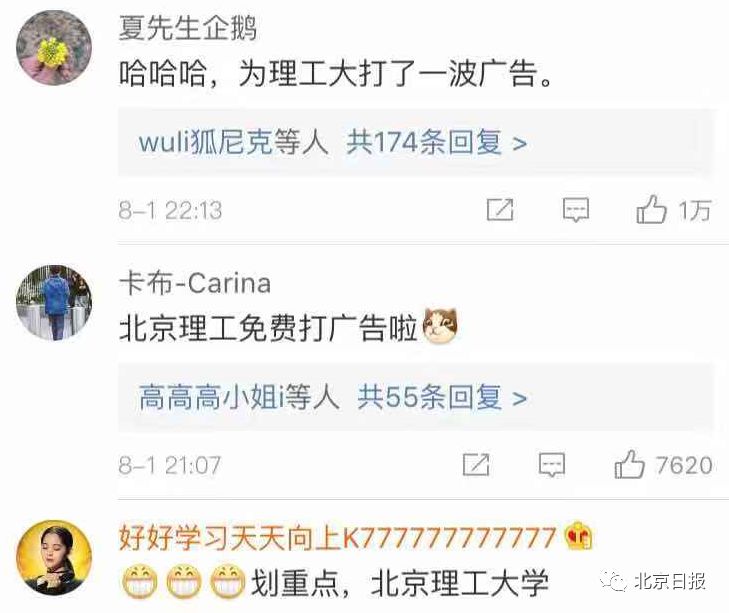Viewport: 729px width, 613px height.
Task: Open wuli狐尼克 user profile link
Action: pyautogui.click(x=205, y=142)
